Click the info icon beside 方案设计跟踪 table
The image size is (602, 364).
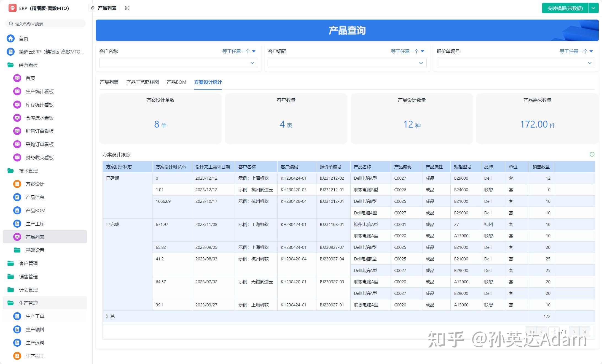tap(592, 154)
